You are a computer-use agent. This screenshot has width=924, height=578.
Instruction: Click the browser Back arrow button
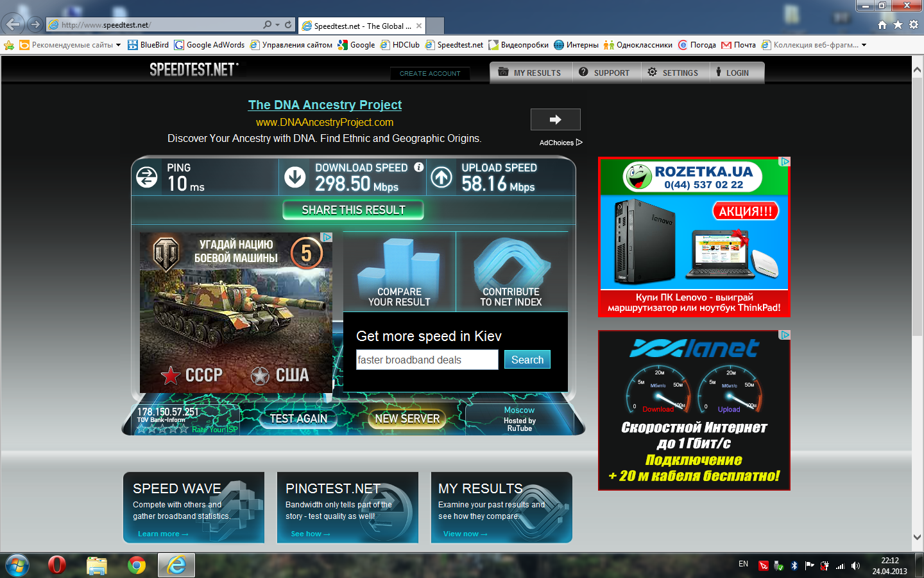click(13, 24)
